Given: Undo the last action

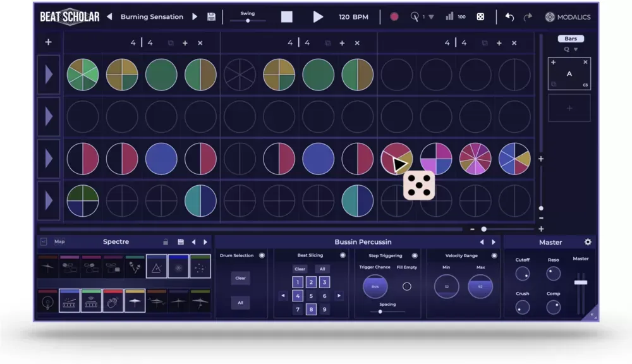Looking at the screenshot, I should click(x=509, y=17).
